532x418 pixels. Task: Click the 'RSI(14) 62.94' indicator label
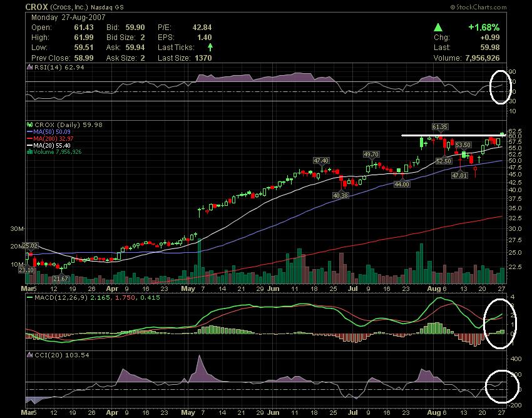click(x=59, y=67)
